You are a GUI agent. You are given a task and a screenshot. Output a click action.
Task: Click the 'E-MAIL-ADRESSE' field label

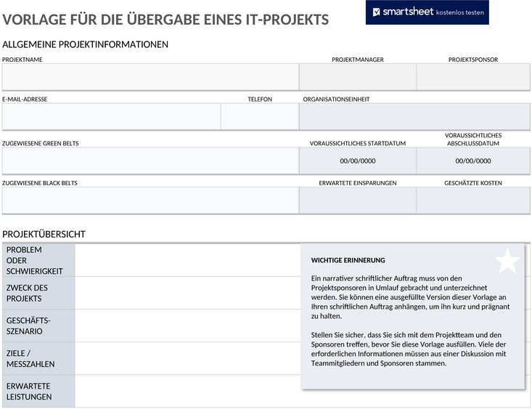pyautogui.click(x=25, y=100)
